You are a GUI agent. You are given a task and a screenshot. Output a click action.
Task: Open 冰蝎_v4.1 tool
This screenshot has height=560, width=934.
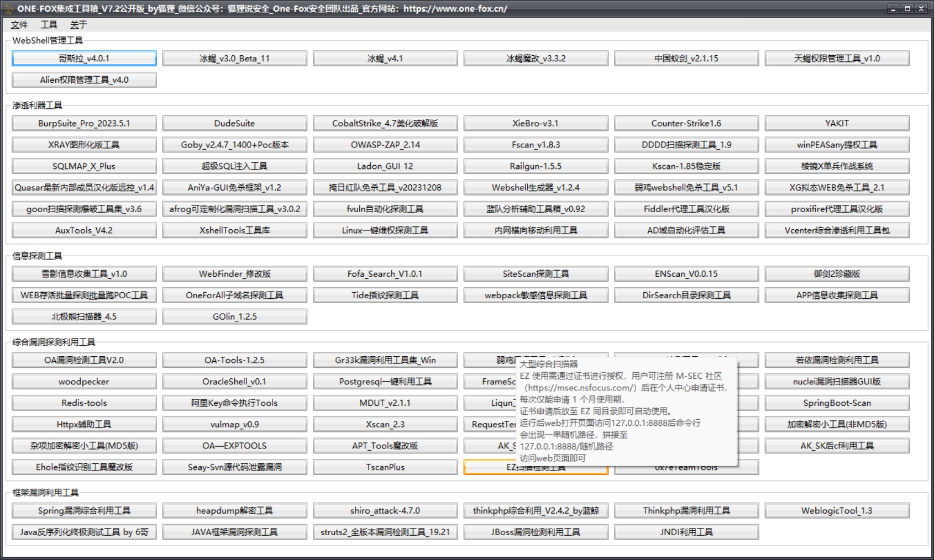[385, 59]
